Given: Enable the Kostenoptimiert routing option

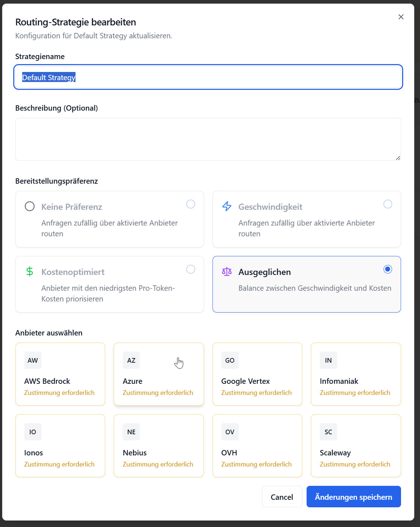Looking at the screenshot, I should coord(191,269).
